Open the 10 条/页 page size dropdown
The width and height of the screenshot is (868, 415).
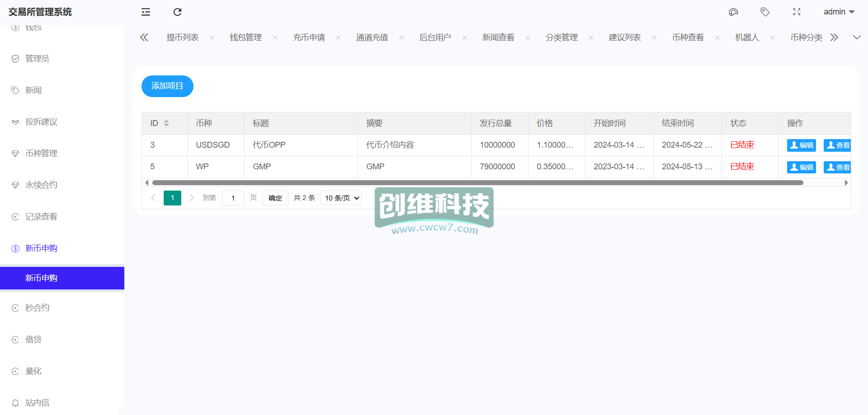click(x=341, y=198)
